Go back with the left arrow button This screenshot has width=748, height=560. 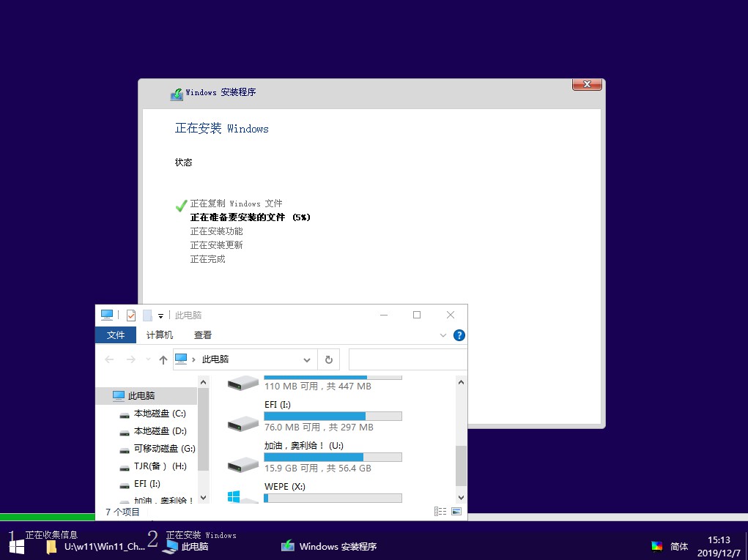109,359
